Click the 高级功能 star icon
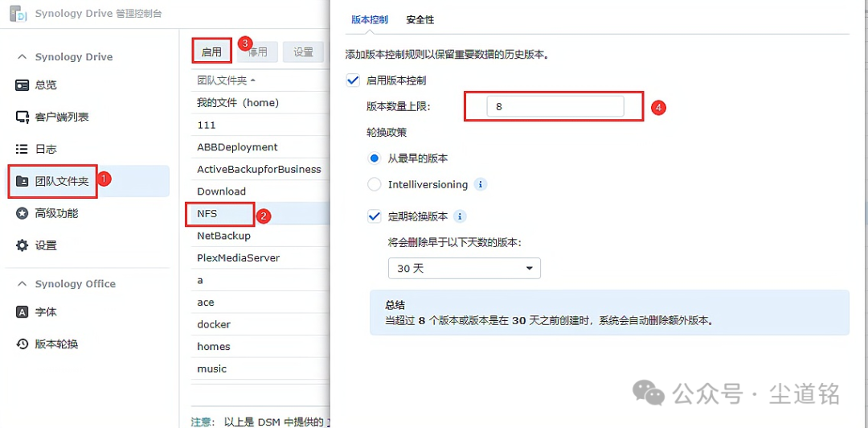Image resolution: width=868 pixels, height=428 pixels. [x=23, y=213]
